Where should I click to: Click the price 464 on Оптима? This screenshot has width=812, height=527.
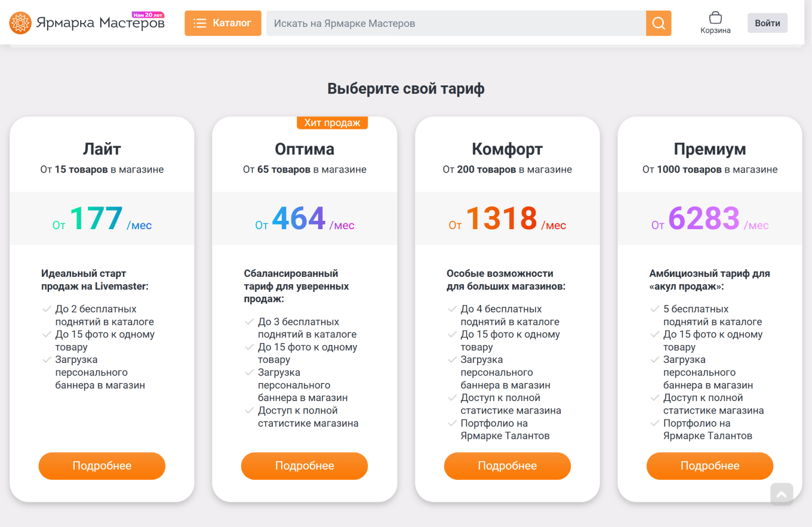click(x=299, y=218)
